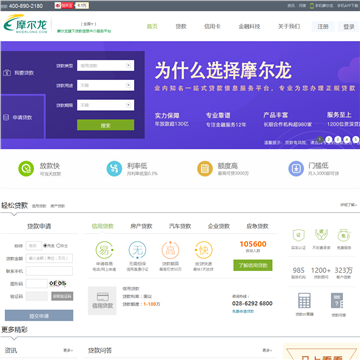
Task: Switch to the 应急贷款 tab
Action: pos(257,226)
